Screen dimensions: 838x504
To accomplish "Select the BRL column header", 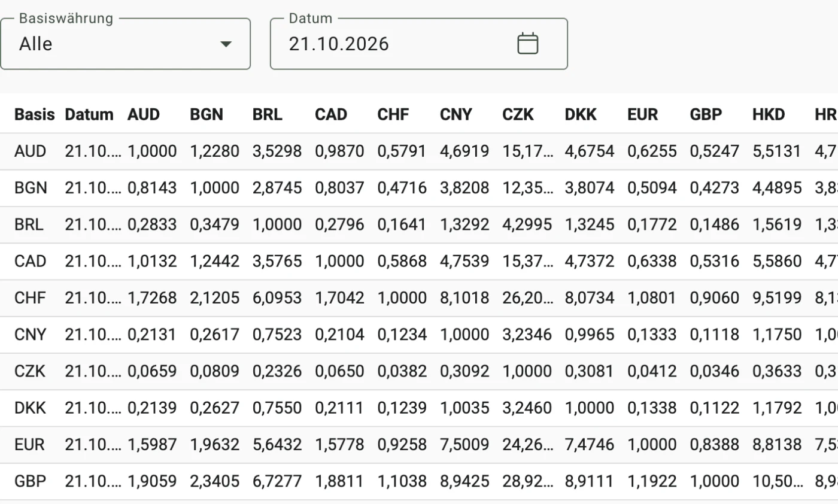I will pos(268,114).
